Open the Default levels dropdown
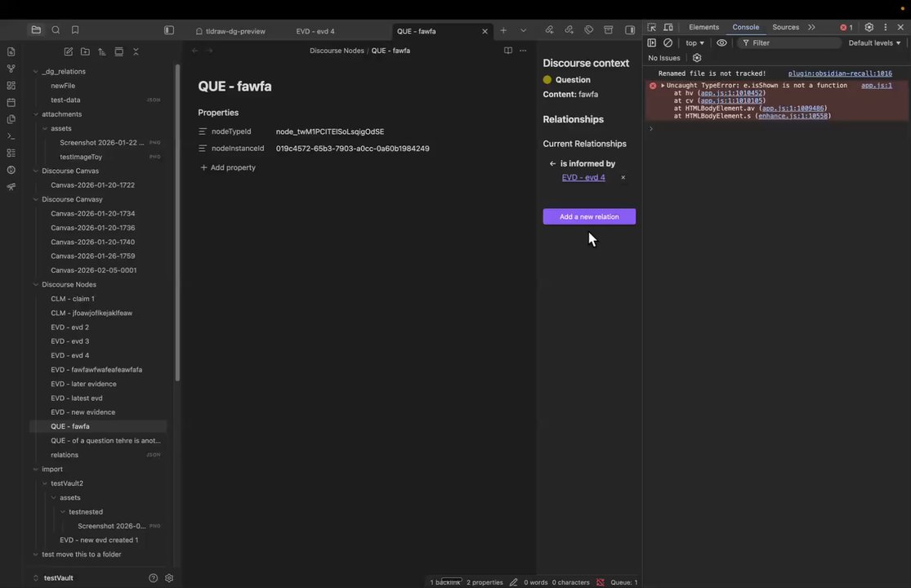 coord(874,43)
